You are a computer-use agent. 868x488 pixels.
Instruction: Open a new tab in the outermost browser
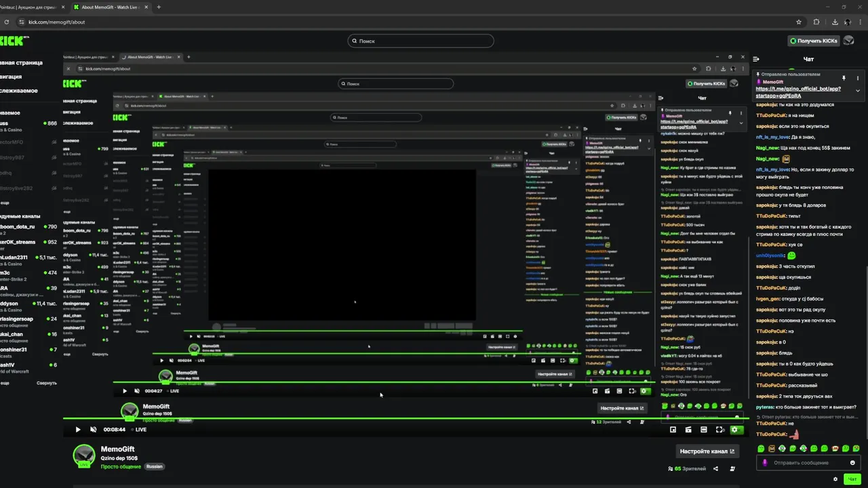(159, 7)
